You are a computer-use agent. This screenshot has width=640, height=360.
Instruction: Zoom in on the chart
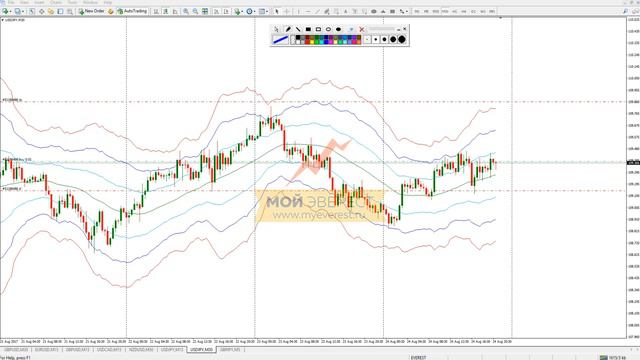[186, 11]
